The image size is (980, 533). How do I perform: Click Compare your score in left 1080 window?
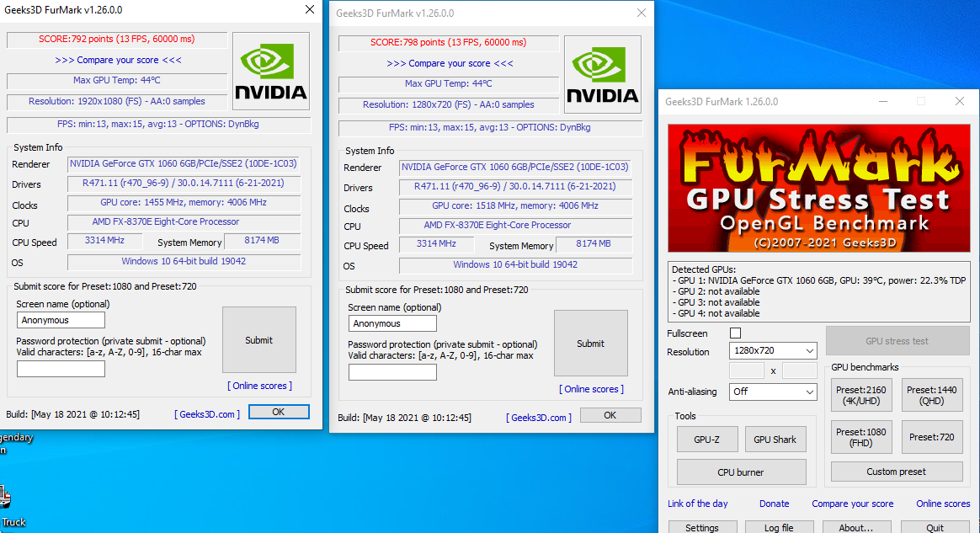pos(118,60)
